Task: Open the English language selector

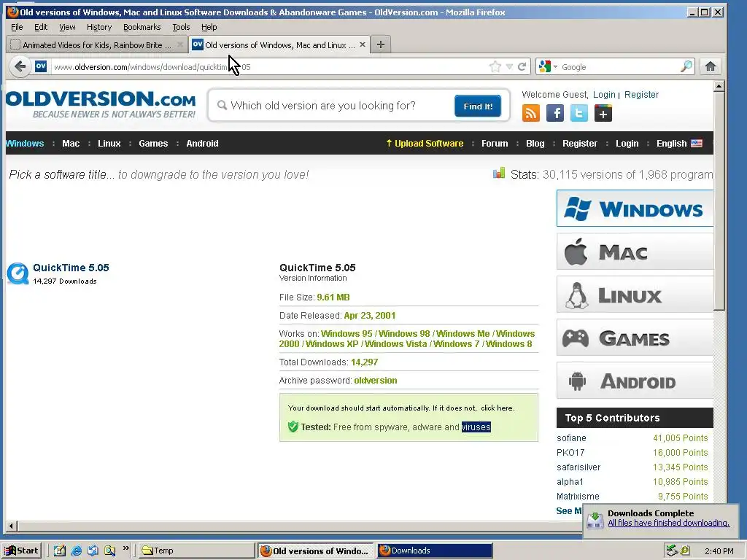Action: click(x=679, y=144)
